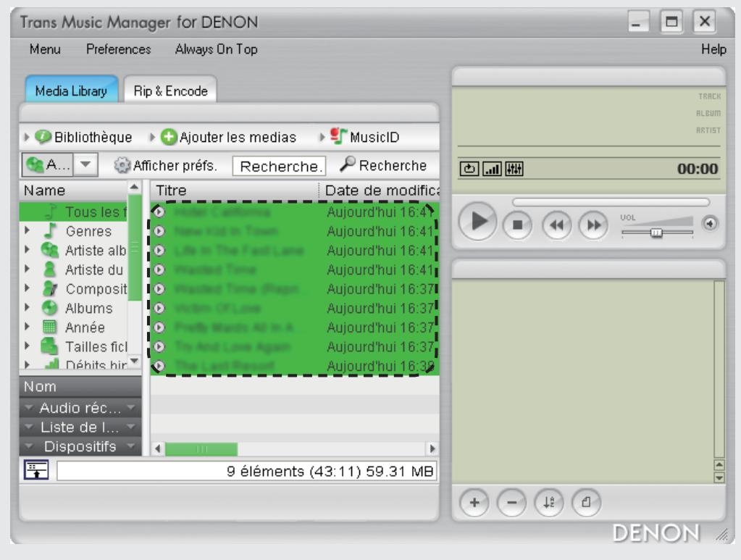The width and height of the screenshot is (741, 560).
Task: Click the Artiste du person icon
Action: [49, 269]
